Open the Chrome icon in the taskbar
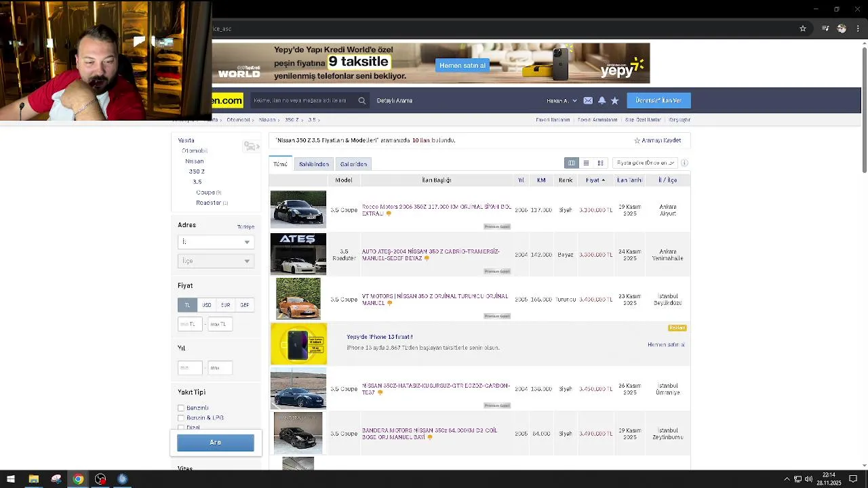The width and height of the screenshot is (868, 488). coord(78,479)
